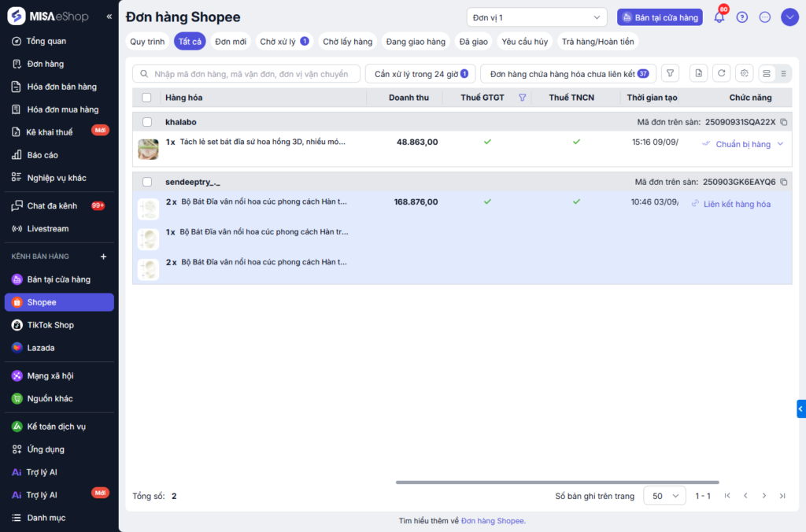Select the Shopee channel in the sidebar
Screen dimensions: 806x532
[x=59, y=302]
